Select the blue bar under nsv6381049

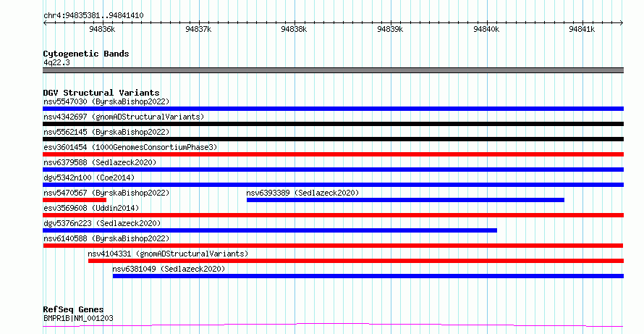(368, 276)
